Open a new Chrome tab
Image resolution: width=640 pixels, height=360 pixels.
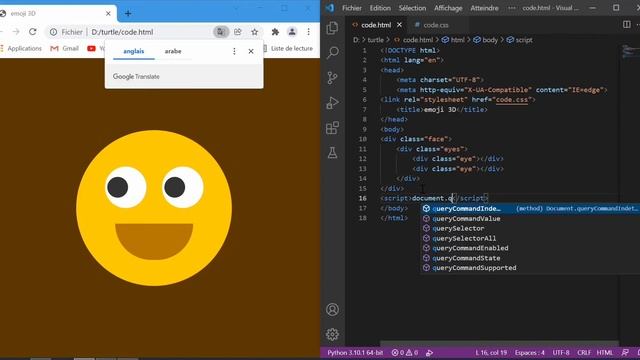(128, 13)
